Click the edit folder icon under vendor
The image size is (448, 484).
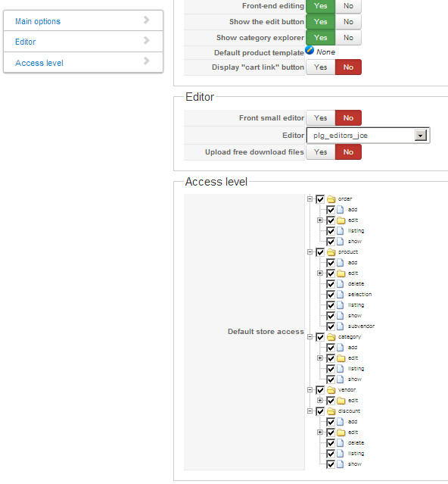(x=341, y=401)
